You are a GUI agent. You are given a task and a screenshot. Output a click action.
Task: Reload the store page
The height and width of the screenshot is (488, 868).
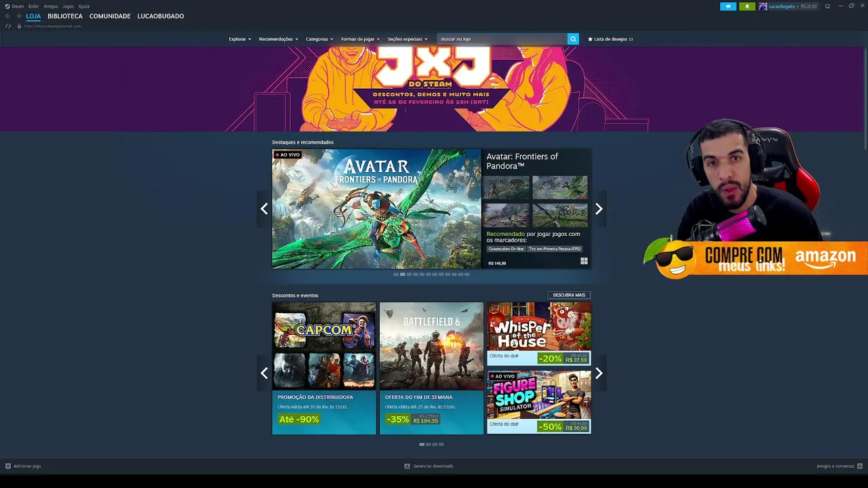[8, 26]
